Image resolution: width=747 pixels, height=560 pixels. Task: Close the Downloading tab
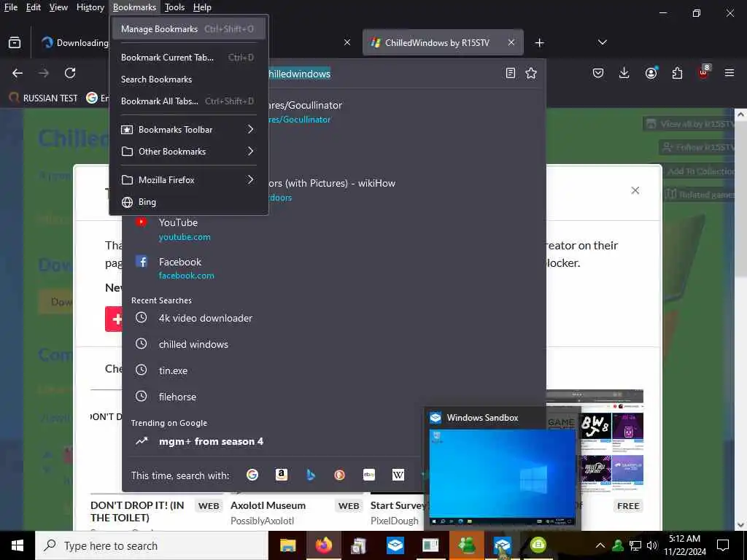pos(347,42)
